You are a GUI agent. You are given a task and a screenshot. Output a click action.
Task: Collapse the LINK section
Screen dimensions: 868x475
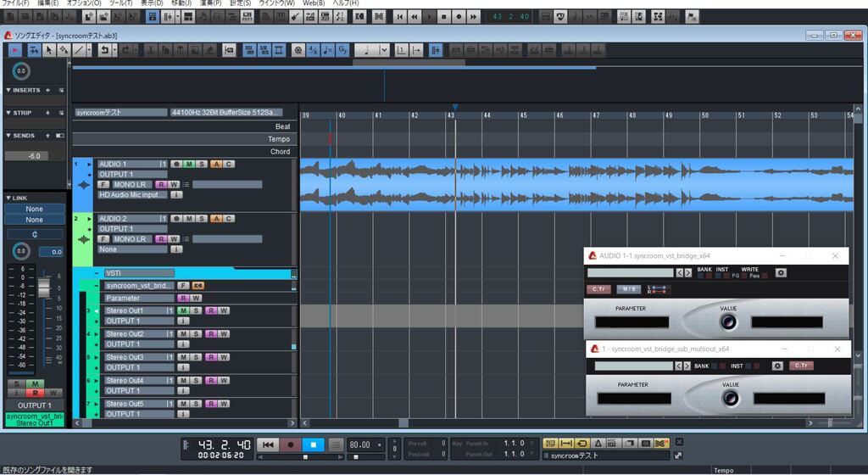[x=8, y=198]
